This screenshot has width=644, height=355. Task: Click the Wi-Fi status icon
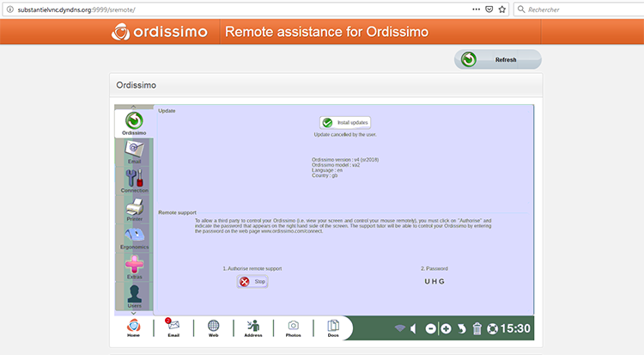point(399,328)
